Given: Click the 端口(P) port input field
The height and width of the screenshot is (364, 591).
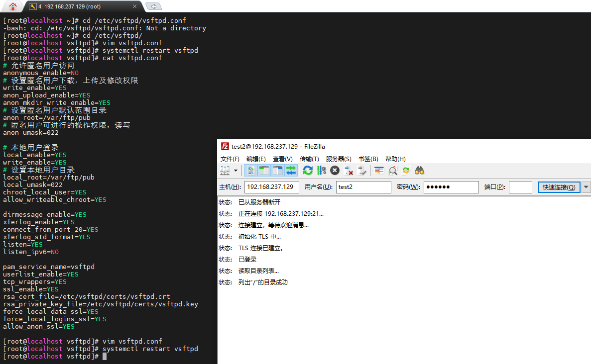Looking at the screenshot, I should coord(520,187).
